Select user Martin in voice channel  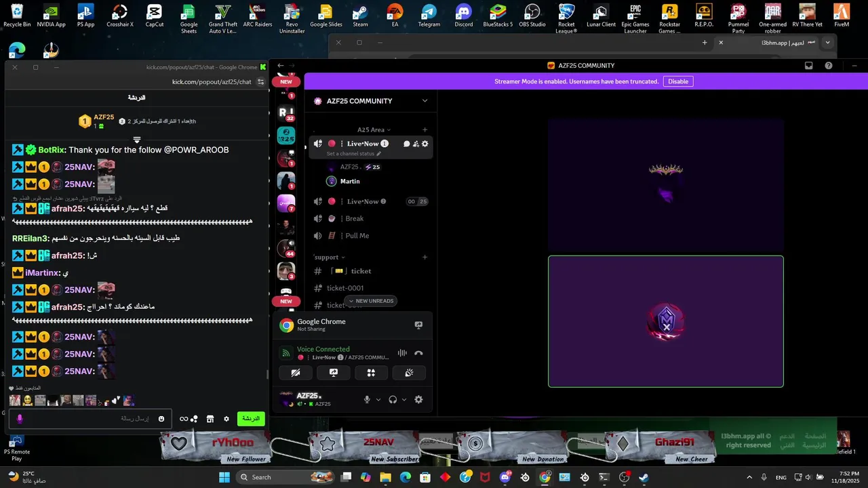coord(350,181)
